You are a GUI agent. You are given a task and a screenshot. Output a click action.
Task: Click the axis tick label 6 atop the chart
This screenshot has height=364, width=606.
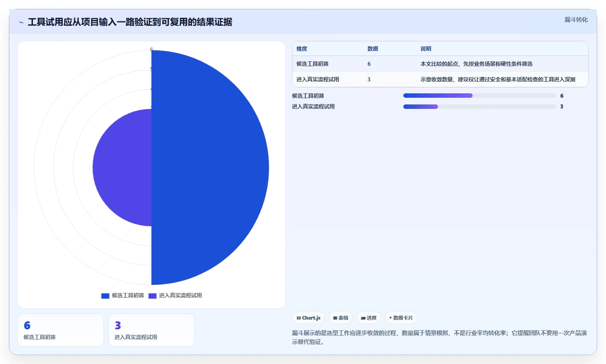tap(151, 49)
